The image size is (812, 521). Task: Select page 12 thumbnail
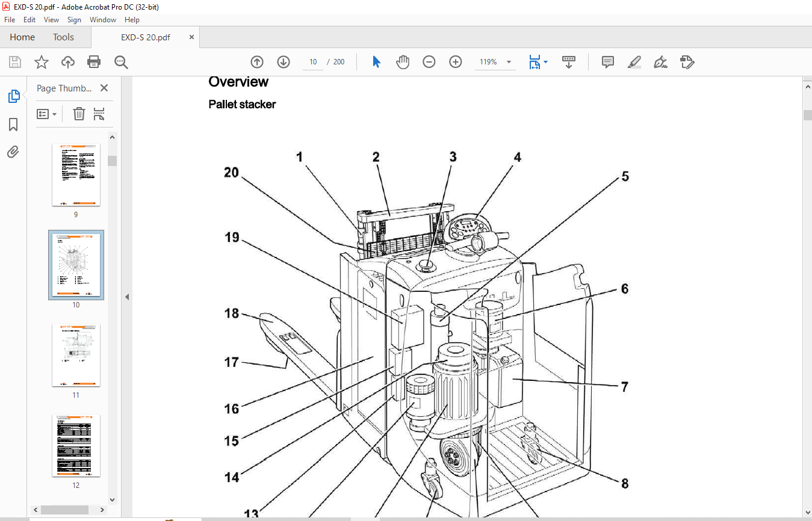click(76, 446)
